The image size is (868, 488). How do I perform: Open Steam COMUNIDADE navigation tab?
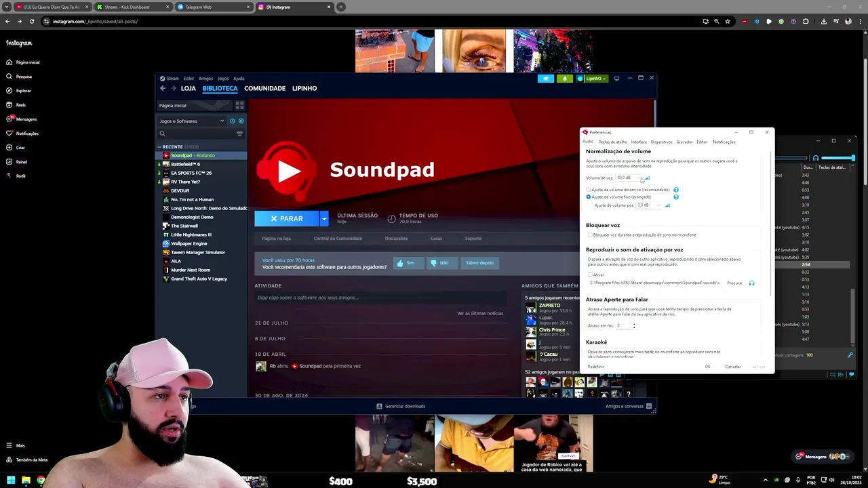click(264, 88)
